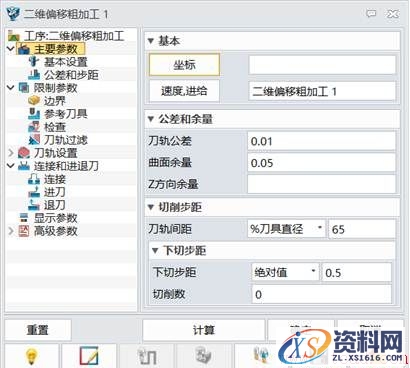Click the 刀轨间距 value field showing 65
The height and width of the screenshot is (368, 410).
(x=362, y=229)
